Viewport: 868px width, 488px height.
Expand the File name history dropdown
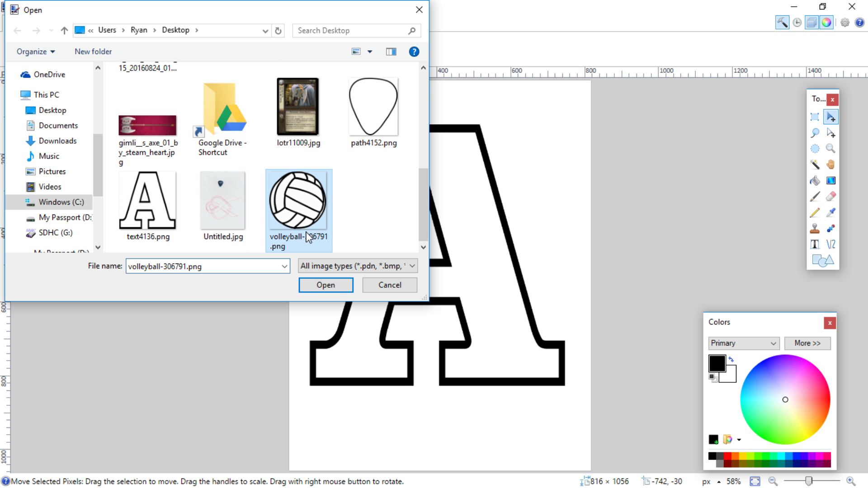tap(284, 267)
